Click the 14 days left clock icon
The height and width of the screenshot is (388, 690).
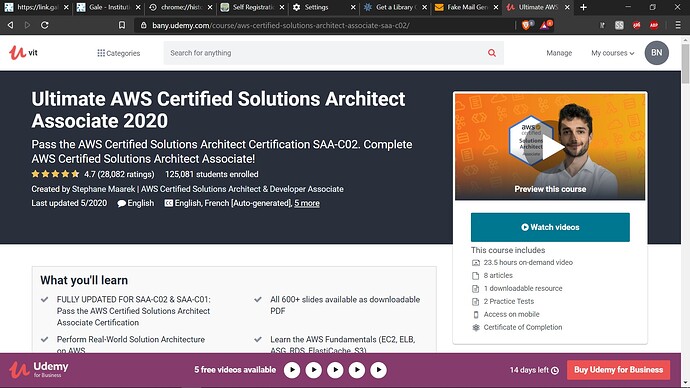pos(555,370)
